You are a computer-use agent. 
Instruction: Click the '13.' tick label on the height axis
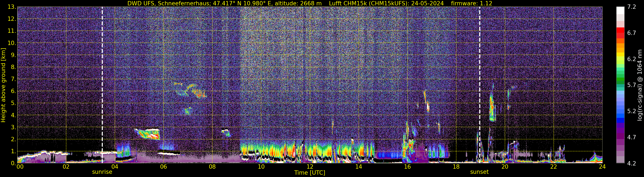12,7
